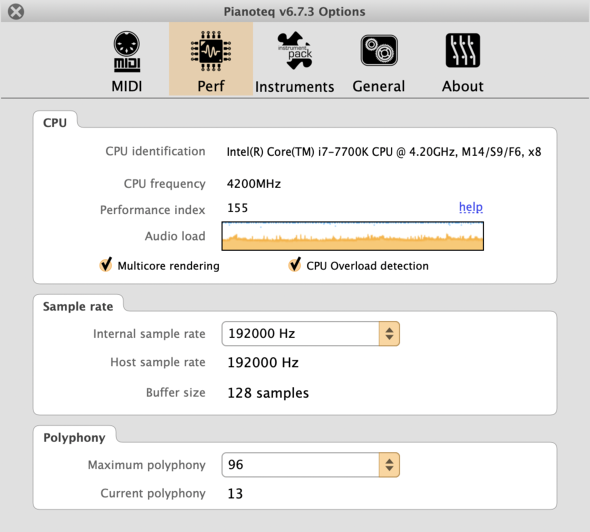
Task: Switch to the General tab label
Action: [x=379, y=87]
